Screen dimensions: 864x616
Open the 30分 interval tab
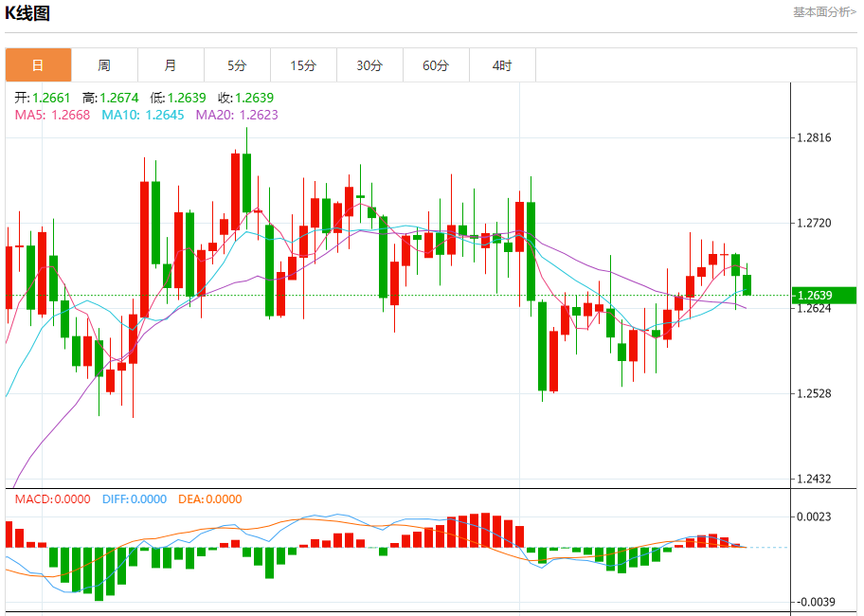coord(369,65)
